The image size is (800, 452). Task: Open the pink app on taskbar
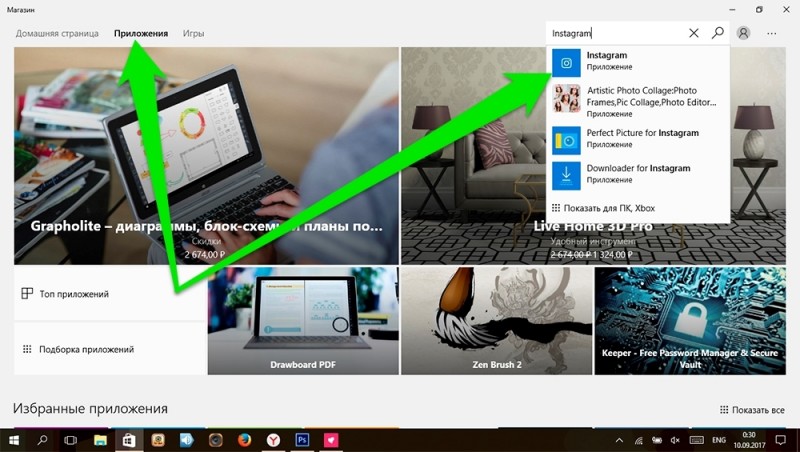331,440
